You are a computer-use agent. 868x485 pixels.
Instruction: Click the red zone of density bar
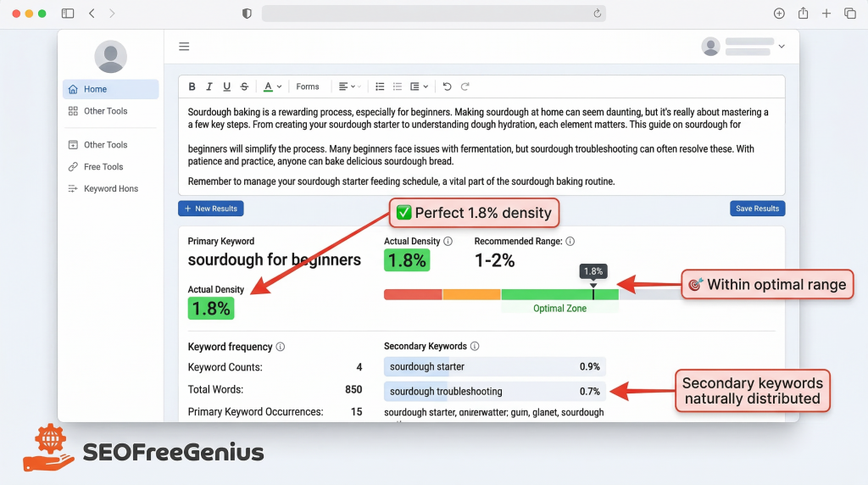(x=413, y=294)
